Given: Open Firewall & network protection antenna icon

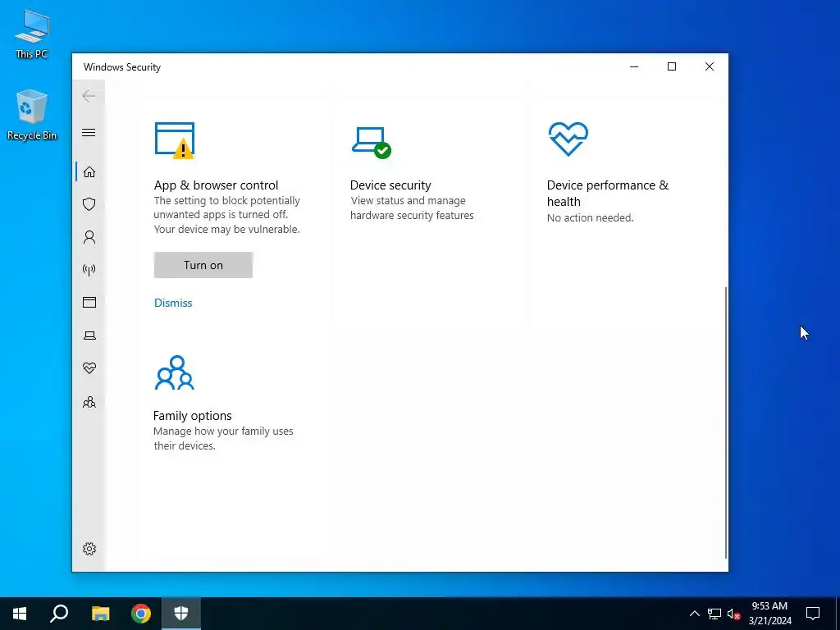Looking at the screenshot, I should (x=89, y=269).
